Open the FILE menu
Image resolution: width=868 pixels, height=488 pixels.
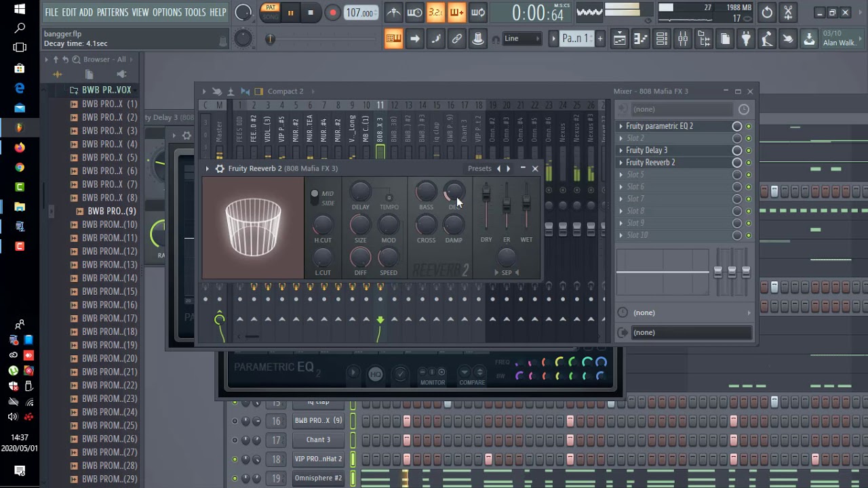click(52, 12)
